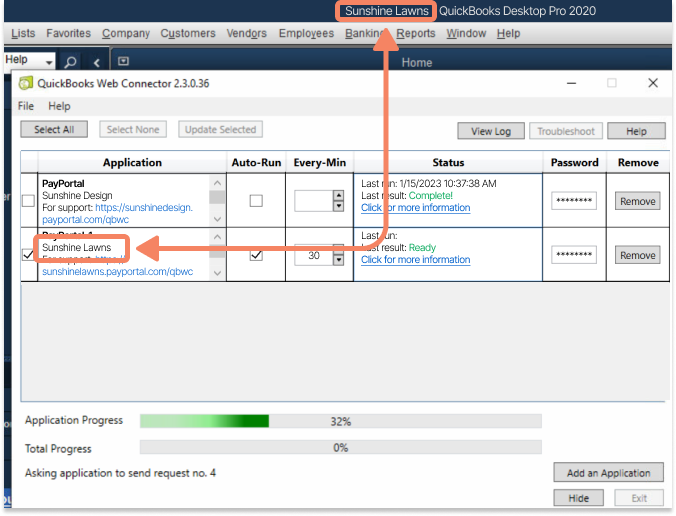The image size is (676, 516).
Task: Click the Troubleshoot button
Action: click(x=566, y=131)
